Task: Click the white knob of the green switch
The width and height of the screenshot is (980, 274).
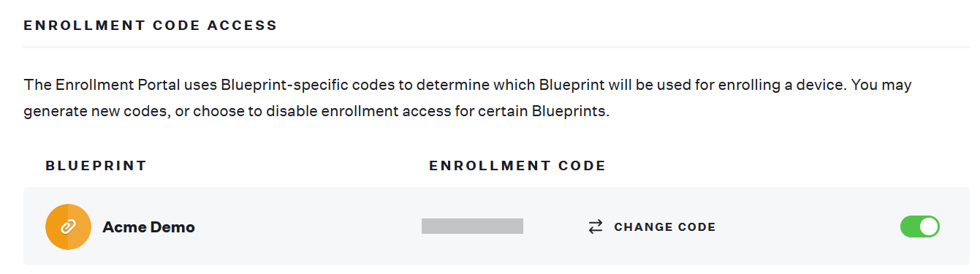Action: coord(928,227)
